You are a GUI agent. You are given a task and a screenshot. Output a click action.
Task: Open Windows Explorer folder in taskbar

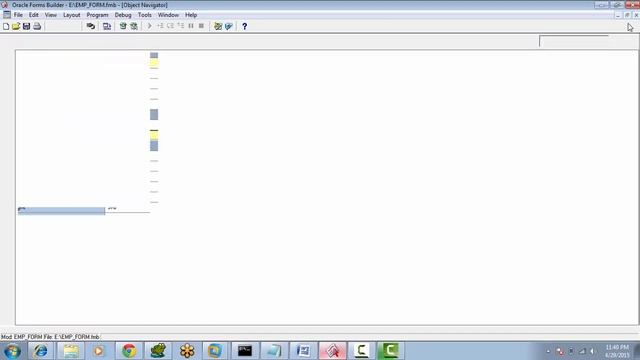tap(70, 351)
